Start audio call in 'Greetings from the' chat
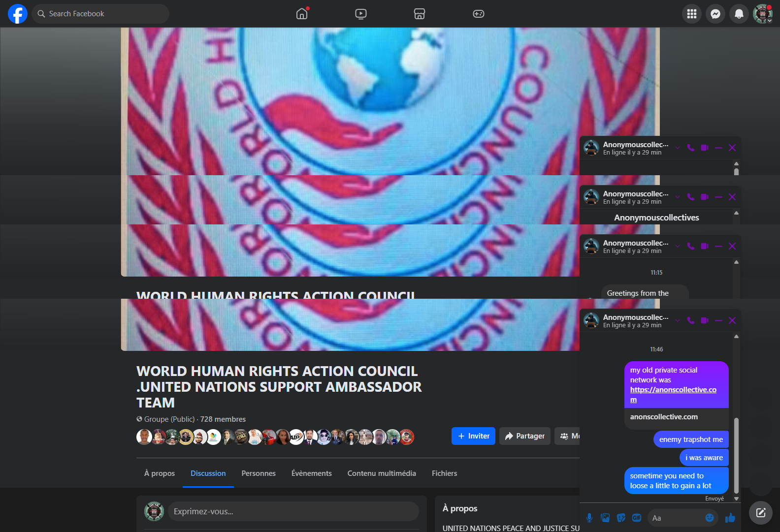780x532 pixels. tap(691, 246)
